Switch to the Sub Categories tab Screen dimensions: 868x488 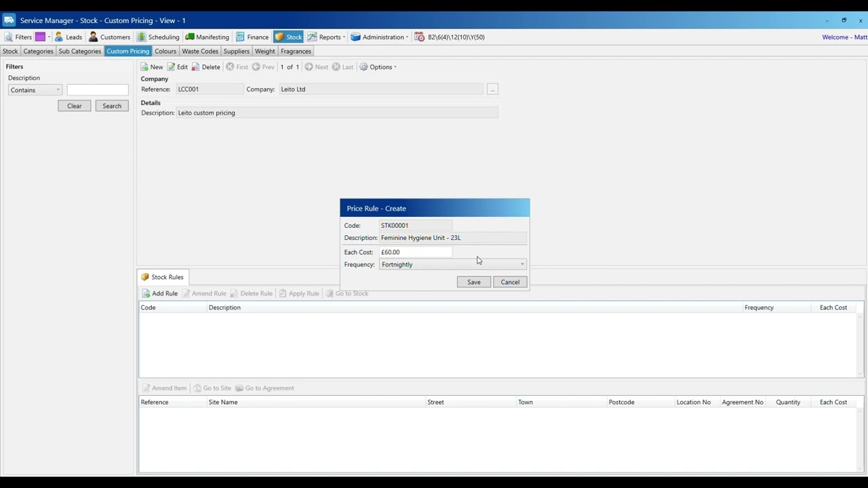pyautogui.click(x=79, y=51)
